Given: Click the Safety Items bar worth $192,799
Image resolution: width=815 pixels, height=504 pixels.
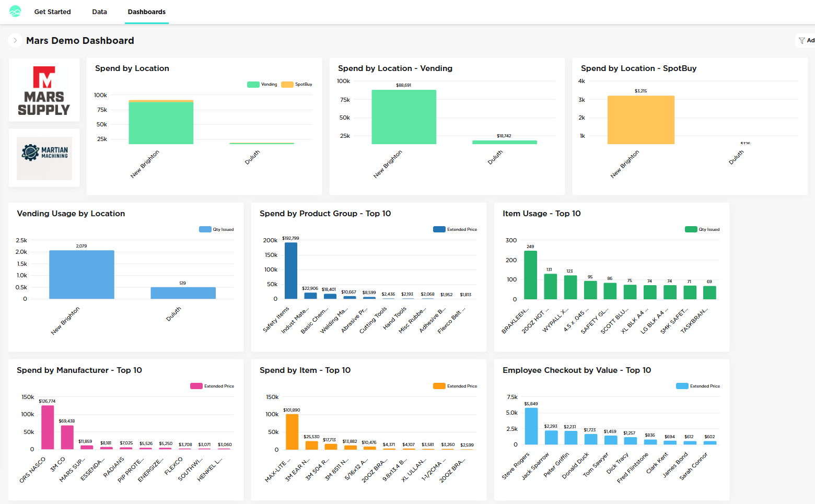Looking at the screenshot, I should tap(291, 271).
